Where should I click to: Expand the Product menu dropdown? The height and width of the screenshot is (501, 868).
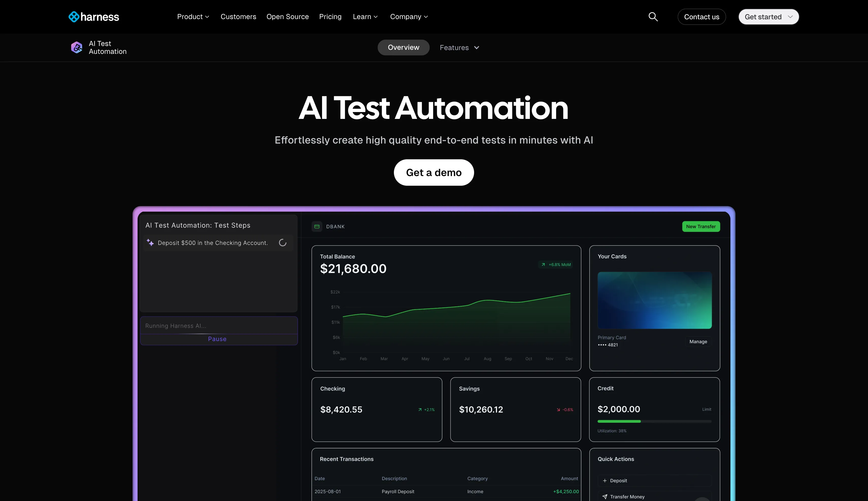(x=193, y=17)
